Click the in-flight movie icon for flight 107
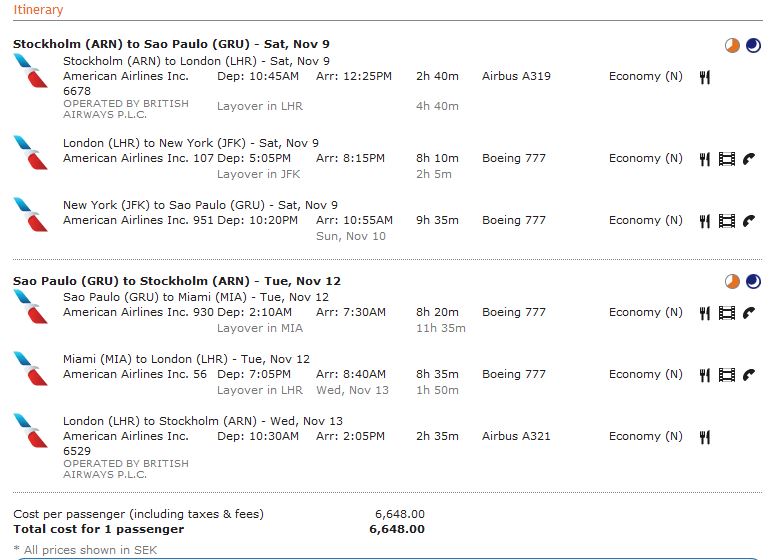 point(726,159)
